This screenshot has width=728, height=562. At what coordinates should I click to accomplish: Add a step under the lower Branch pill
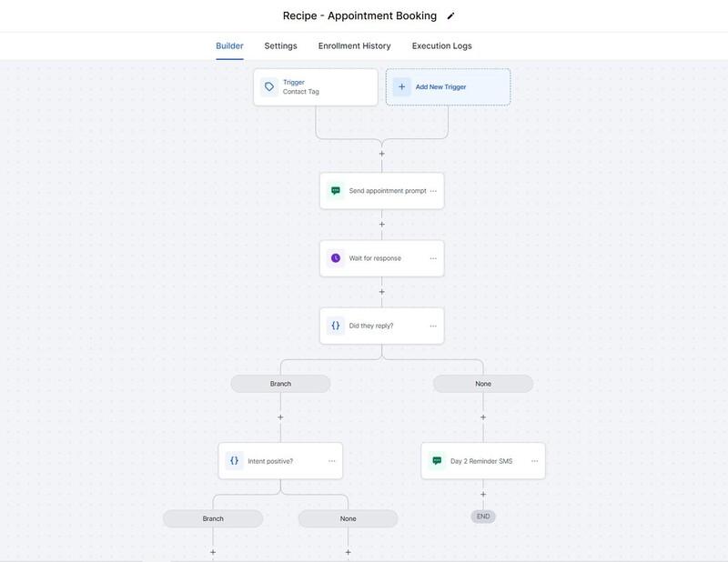pyautogui.click(x=213, y=552)
